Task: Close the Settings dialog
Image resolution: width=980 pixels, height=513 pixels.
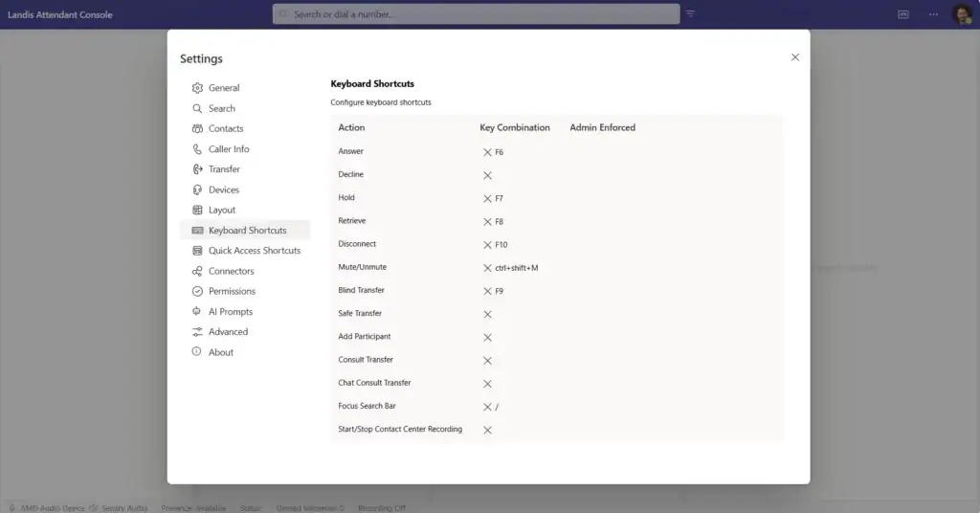Action: (795, 57)
